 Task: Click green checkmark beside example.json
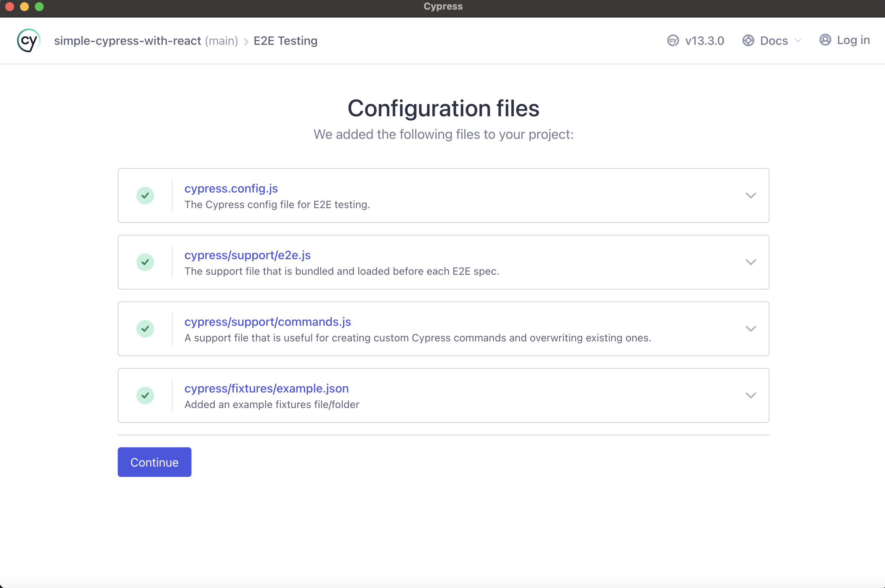point(145,395)
